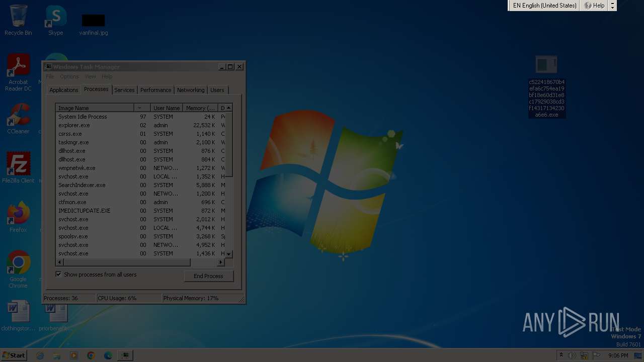Open the Help menu in Task Manager
Screen dimensions: 644x362
click(x=107, y=76)
